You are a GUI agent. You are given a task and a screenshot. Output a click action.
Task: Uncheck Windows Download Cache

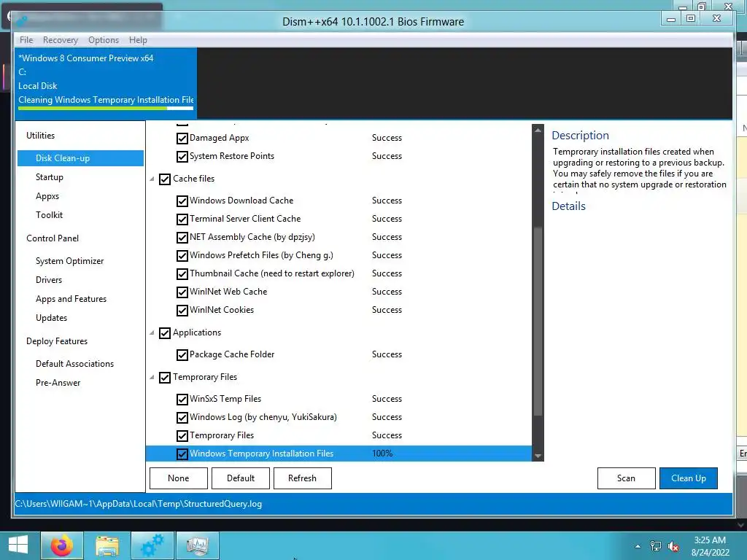point(182,201)
